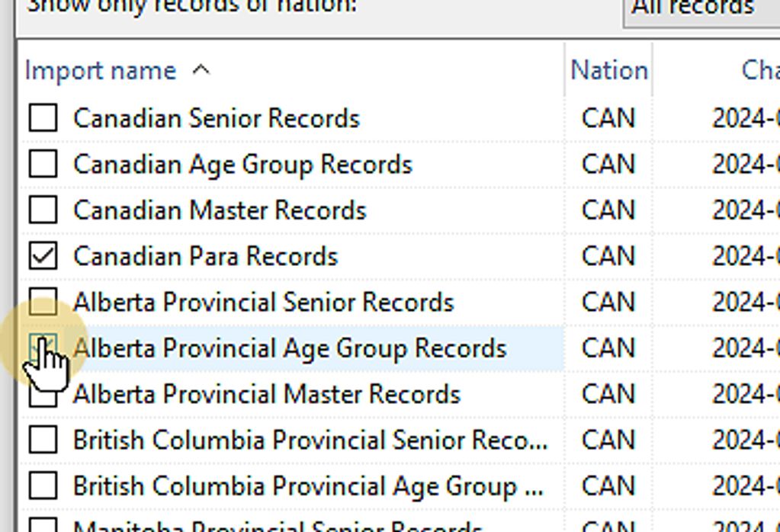Uncheck the Canadian Para Records checkbox
Viewport: 780px width, 532px height.
(43, 256)
